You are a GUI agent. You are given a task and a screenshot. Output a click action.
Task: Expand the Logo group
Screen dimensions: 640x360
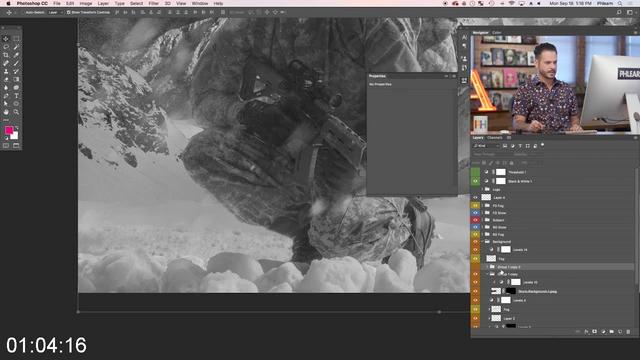click(482, 189)
